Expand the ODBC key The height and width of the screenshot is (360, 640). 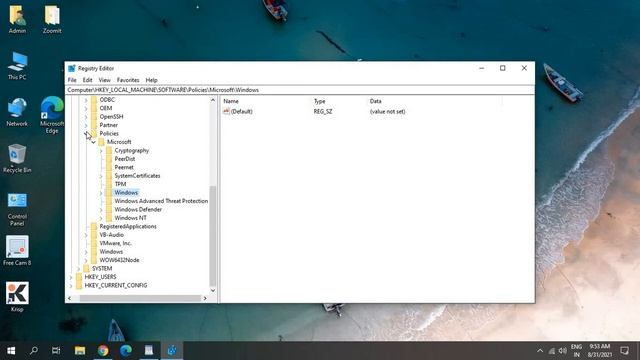86,100
